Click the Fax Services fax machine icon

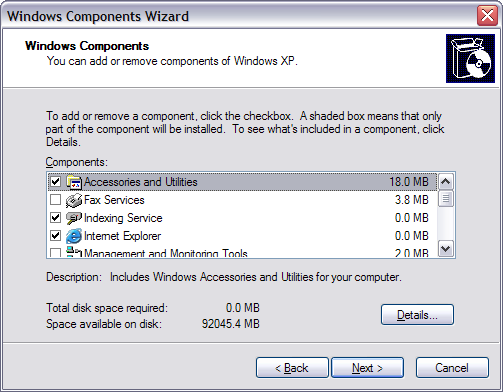[74, 200]
